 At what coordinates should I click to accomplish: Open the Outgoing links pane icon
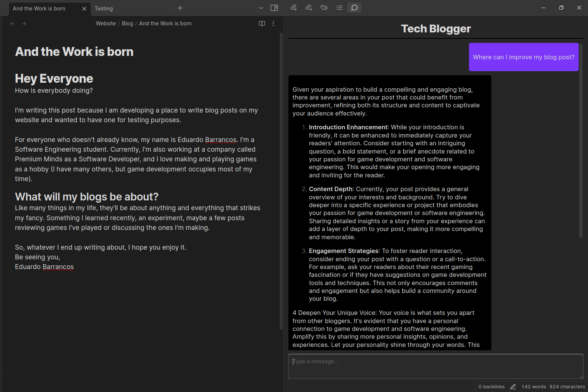pos(309,8)
